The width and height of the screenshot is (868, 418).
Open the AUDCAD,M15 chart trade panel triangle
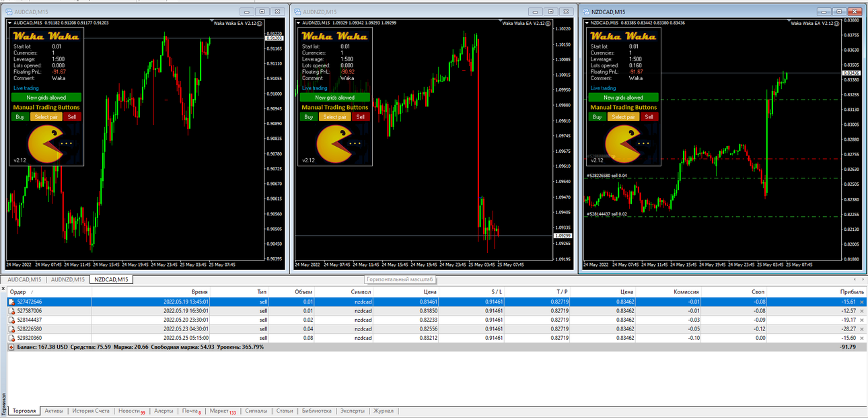click(x=10, y=23)
